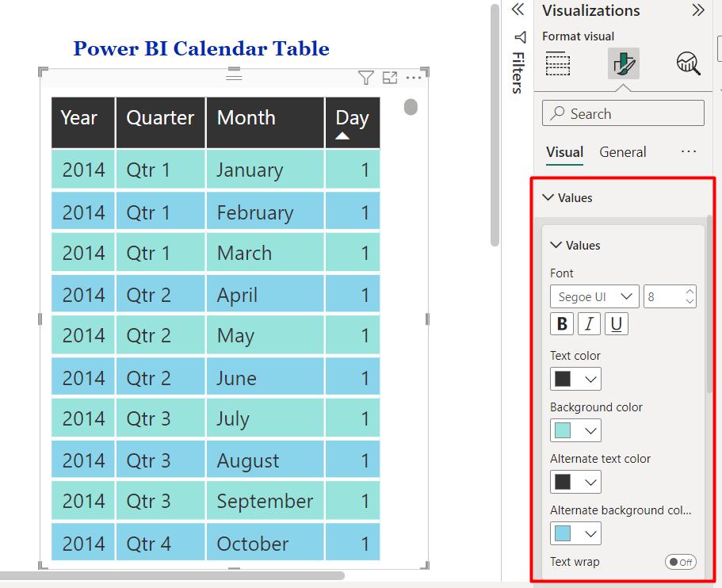Click the Background color teal swatch
This screenshot has height=588, width=722.
(x=562, y=430)
